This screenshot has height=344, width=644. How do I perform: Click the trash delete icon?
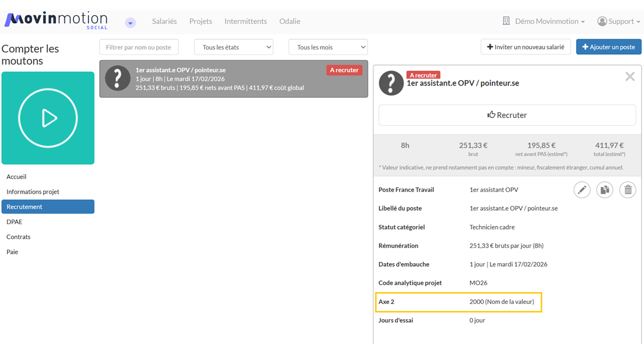pos(627,190)
